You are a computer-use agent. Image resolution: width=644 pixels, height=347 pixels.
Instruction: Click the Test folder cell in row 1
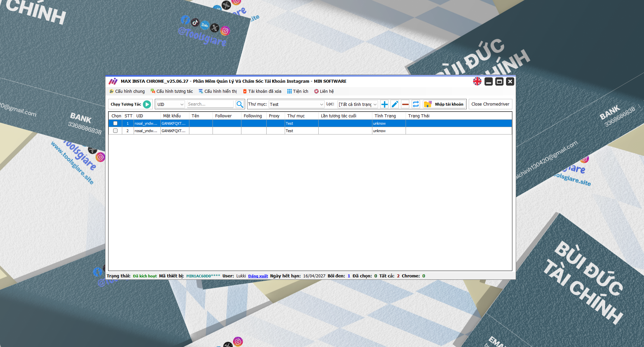302,123
